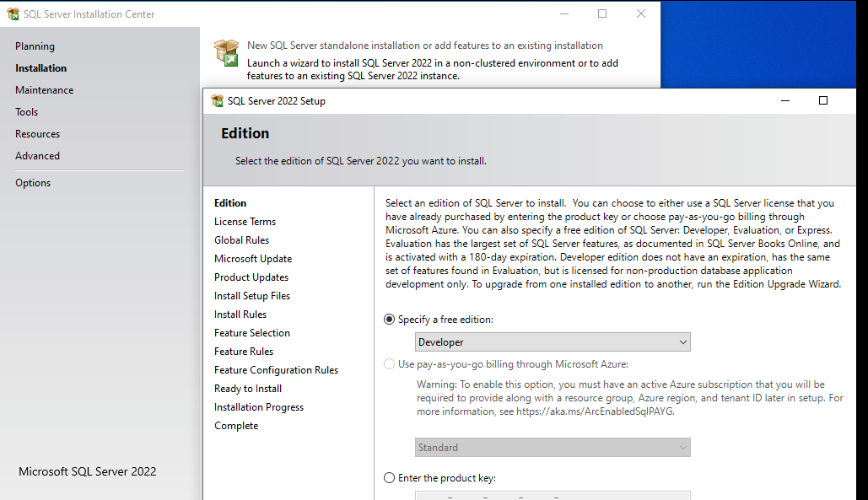Click the SQL Server 2022 Setup title icon

pos(217,100)
